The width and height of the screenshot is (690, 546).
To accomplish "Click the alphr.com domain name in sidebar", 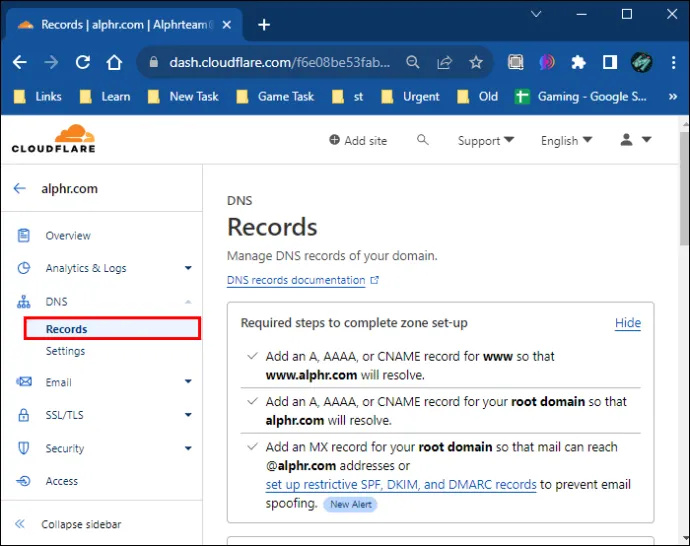I will coord(70,189).
